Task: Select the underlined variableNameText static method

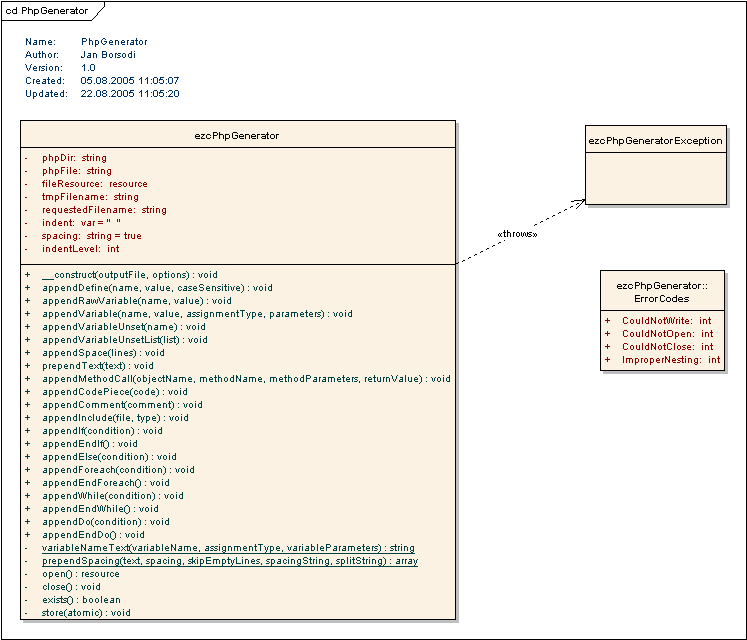Action: (227, 548)
